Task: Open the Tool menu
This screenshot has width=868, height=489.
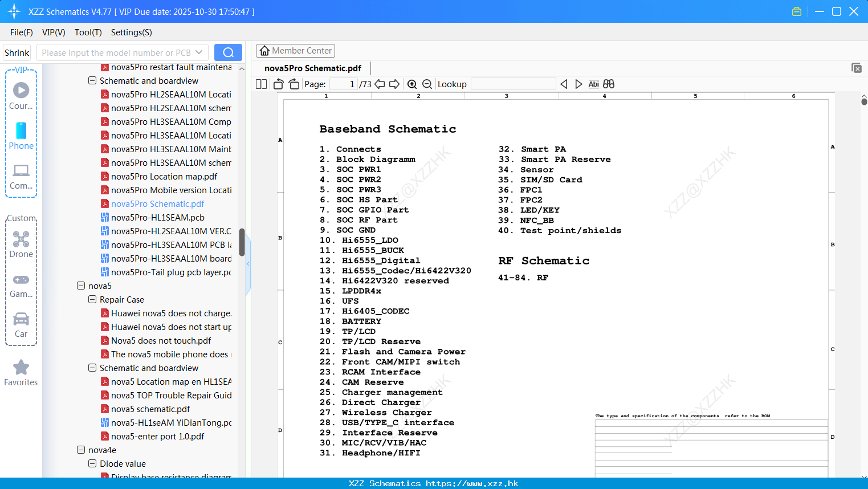Action: click(x=88, y=32)
